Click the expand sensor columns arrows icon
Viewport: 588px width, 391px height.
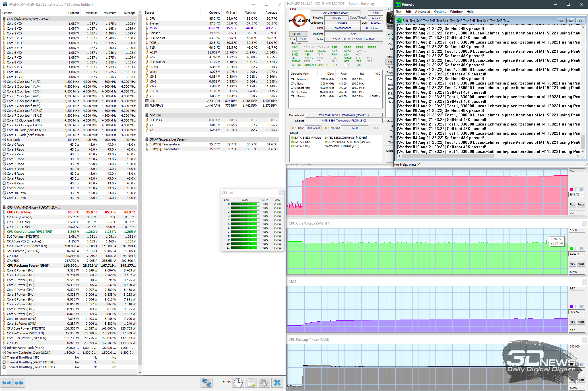(x=7, y=383)
